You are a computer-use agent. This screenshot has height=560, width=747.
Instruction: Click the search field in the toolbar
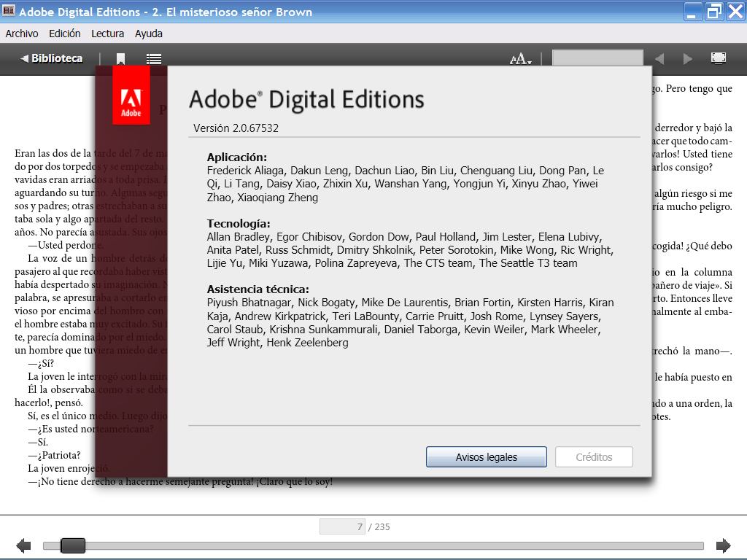click(597, 58)
